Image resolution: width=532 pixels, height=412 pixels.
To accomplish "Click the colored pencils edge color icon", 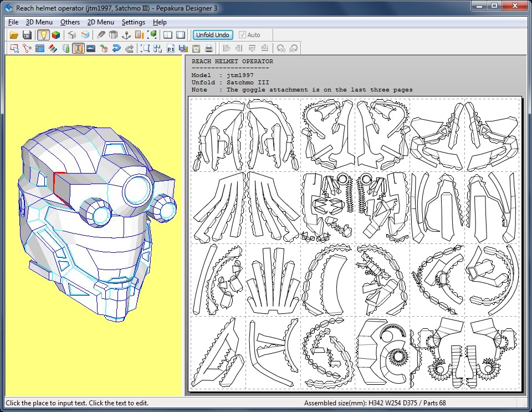I will 53,49.
